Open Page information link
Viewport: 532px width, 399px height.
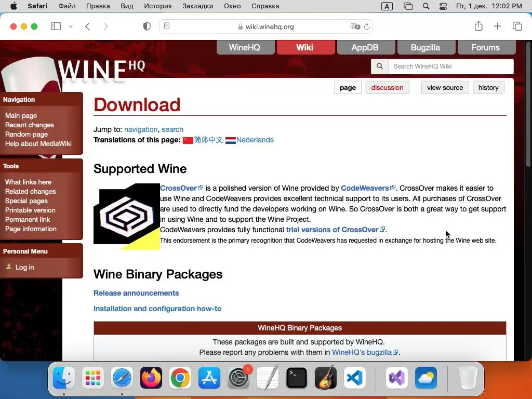[x=31, y=229]
